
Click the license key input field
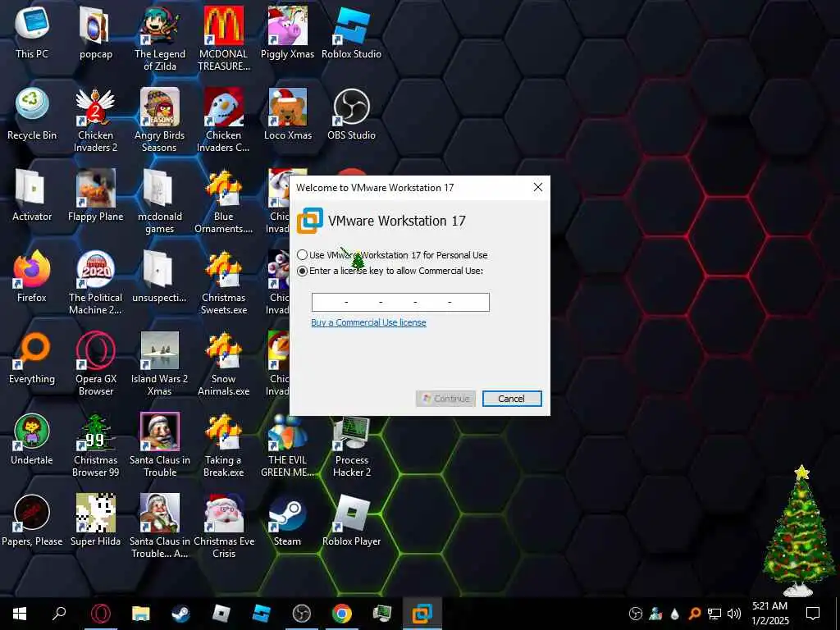click(x=400, y=302)
